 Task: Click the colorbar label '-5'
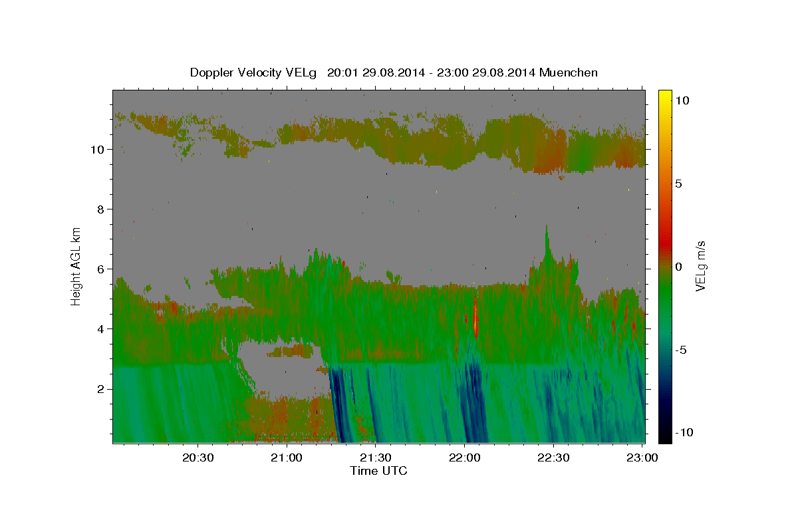pos(680,350)
